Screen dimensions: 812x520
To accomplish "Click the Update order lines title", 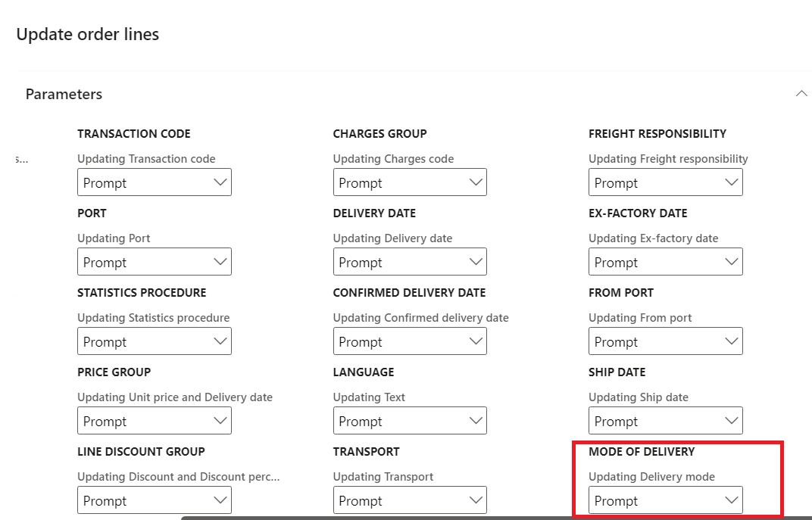I will coord(88,34).
